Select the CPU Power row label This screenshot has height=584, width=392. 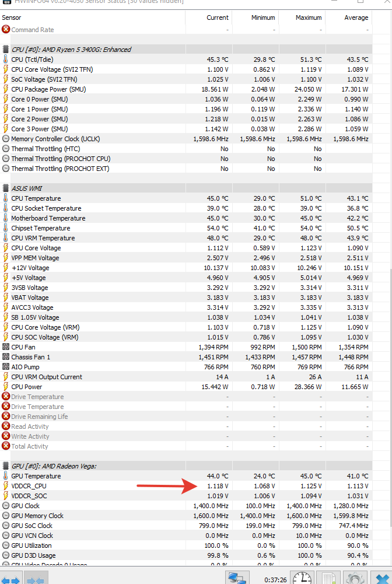pyautogui.click(x=27, y=387)
